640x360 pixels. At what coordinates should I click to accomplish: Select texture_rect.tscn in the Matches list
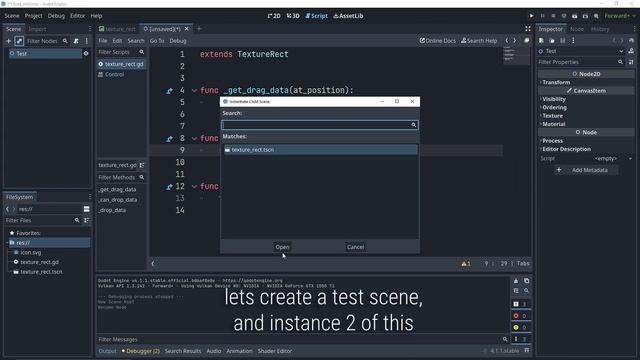[320, 150]
